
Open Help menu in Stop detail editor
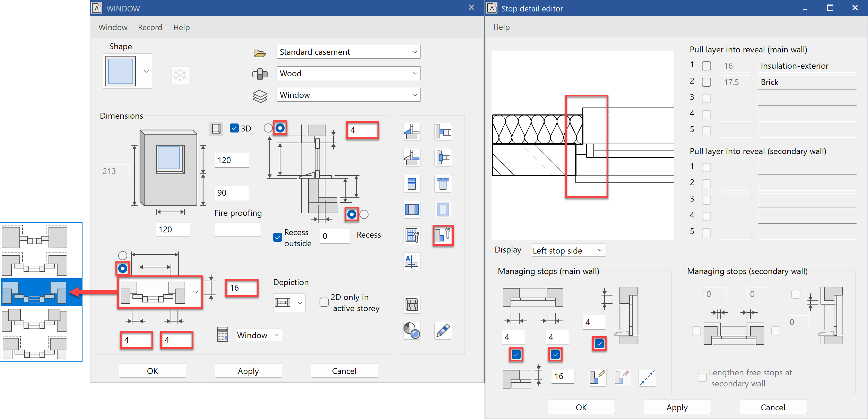(501, 27)
